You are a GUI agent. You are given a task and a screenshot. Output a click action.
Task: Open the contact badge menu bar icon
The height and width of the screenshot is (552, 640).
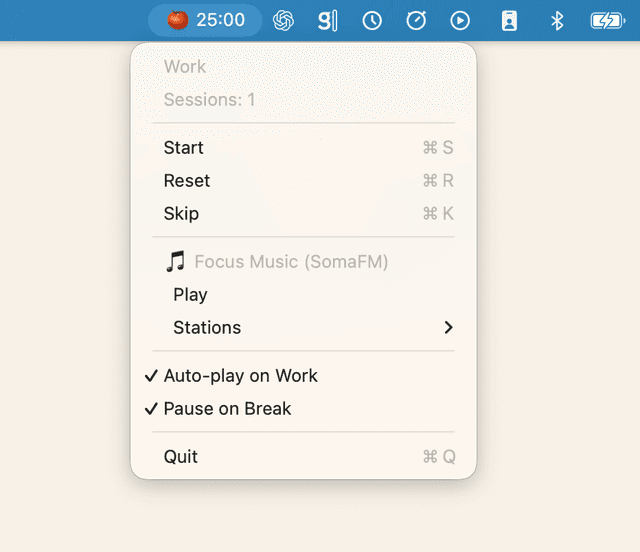(x=509, y=20)
